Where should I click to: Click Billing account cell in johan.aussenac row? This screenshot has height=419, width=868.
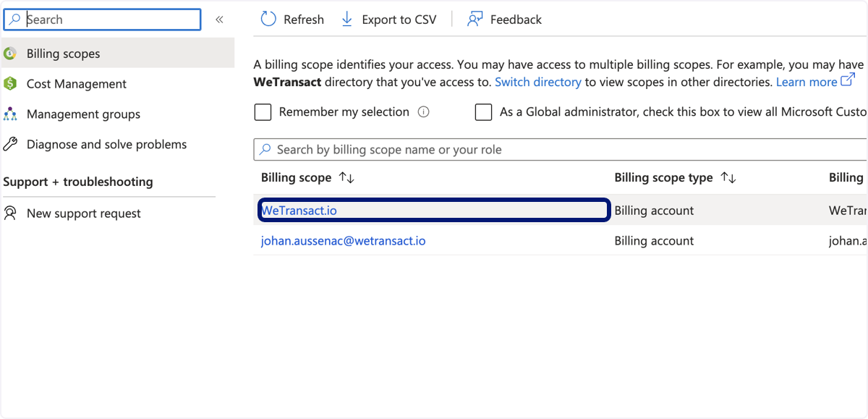point(654,241)
